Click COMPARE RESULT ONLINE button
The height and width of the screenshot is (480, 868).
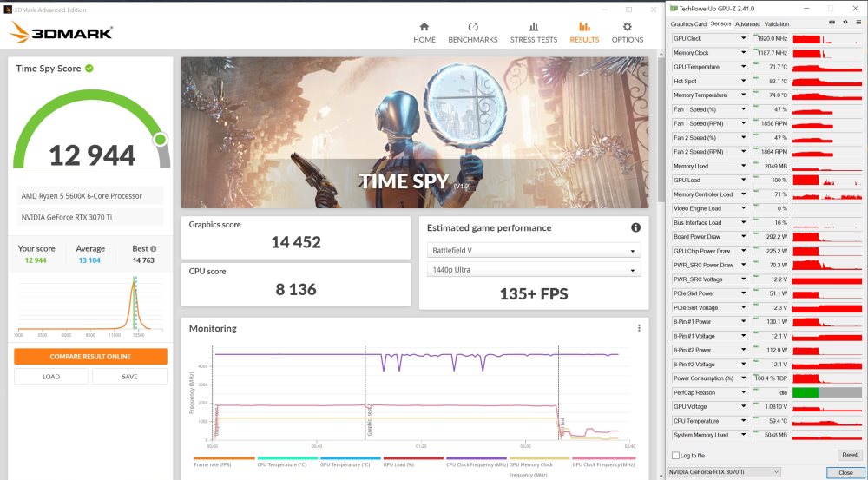(x=90, y=357)
